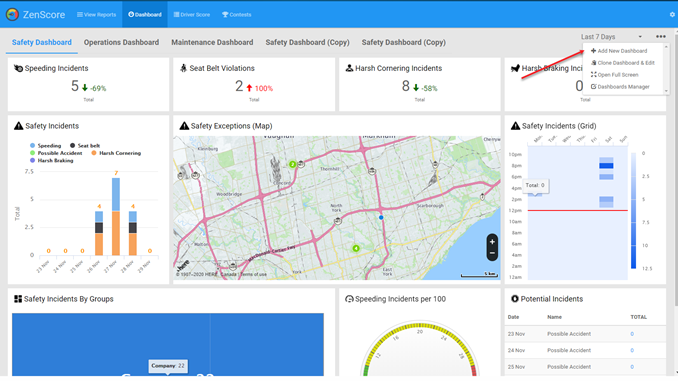Screen dimensions: 678x381
Task: Open the settings gear icon
Action: [672, 14]
